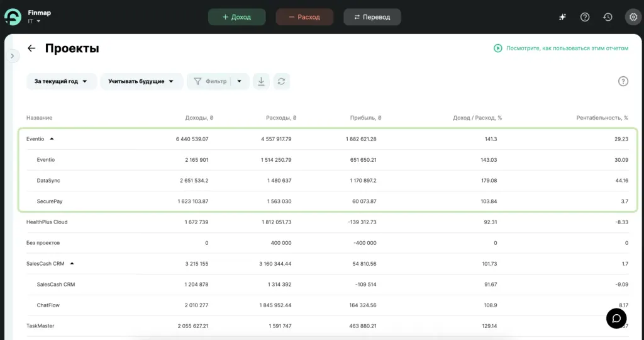Select the TaskMaster project row
This screenshot has width=644, height=340.
click(x=327, y=326)
